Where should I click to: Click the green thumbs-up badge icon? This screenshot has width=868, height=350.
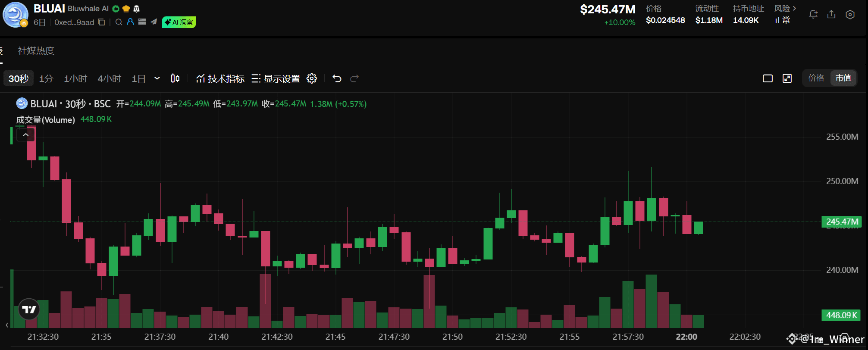click(x=116, y=9)
